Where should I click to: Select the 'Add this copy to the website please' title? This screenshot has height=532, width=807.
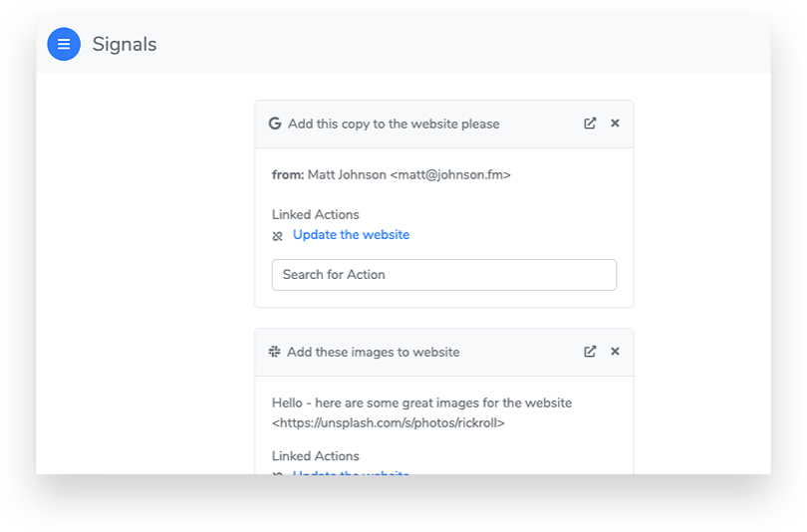394,125
